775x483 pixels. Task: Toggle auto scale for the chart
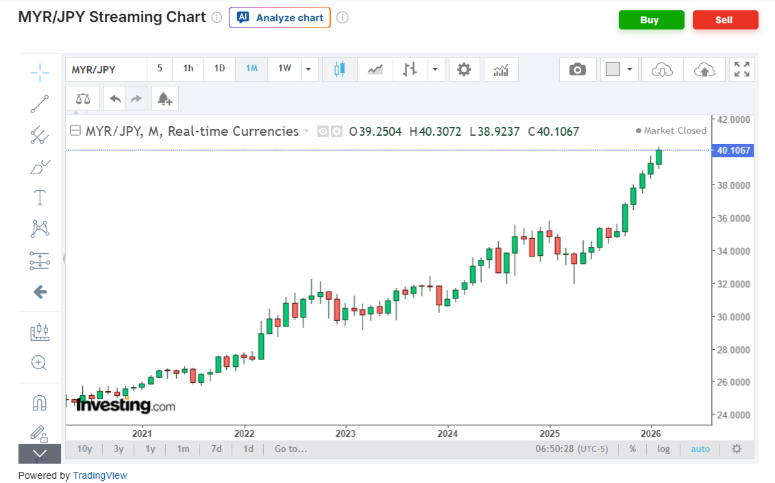tap(700, 449)
